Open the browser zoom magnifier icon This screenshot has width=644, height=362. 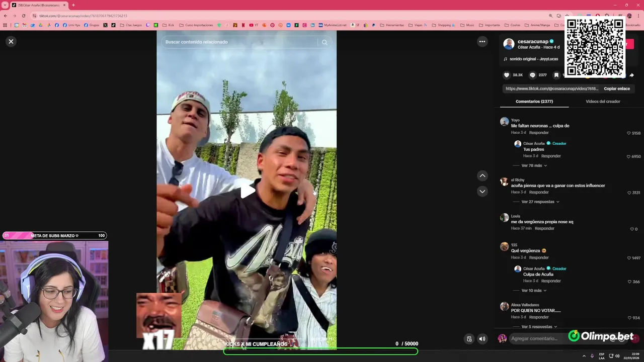550,16
